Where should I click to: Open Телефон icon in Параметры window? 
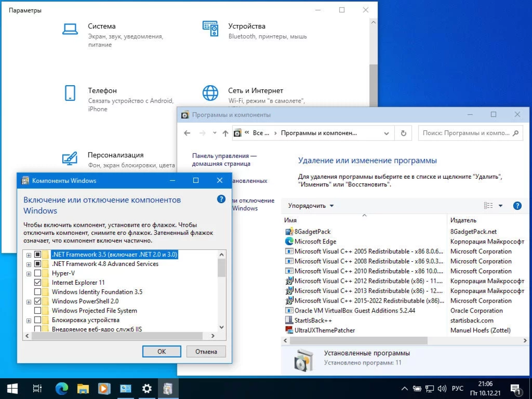70,93
